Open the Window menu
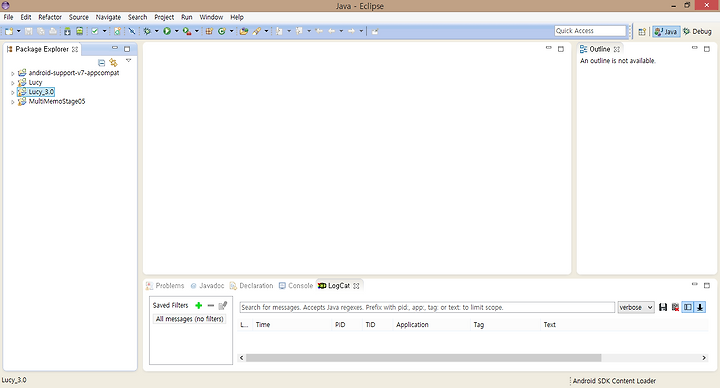The height and width of the screenshot is (388, 720). point(211,17)
